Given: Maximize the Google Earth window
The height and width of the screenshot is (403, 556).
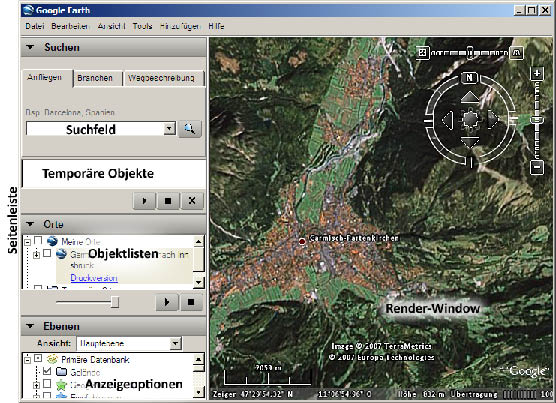Looking at the screenshot, I should [x=532, y=10].
